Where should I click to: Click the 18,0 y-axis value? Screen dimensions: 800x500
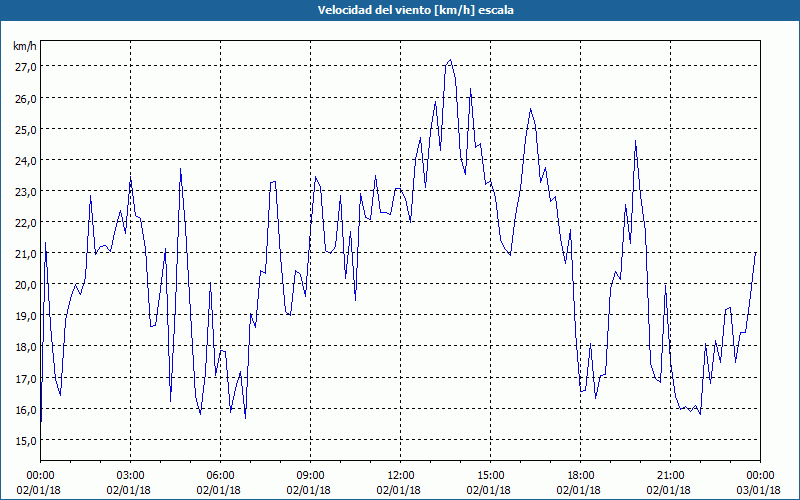point(25,347)
